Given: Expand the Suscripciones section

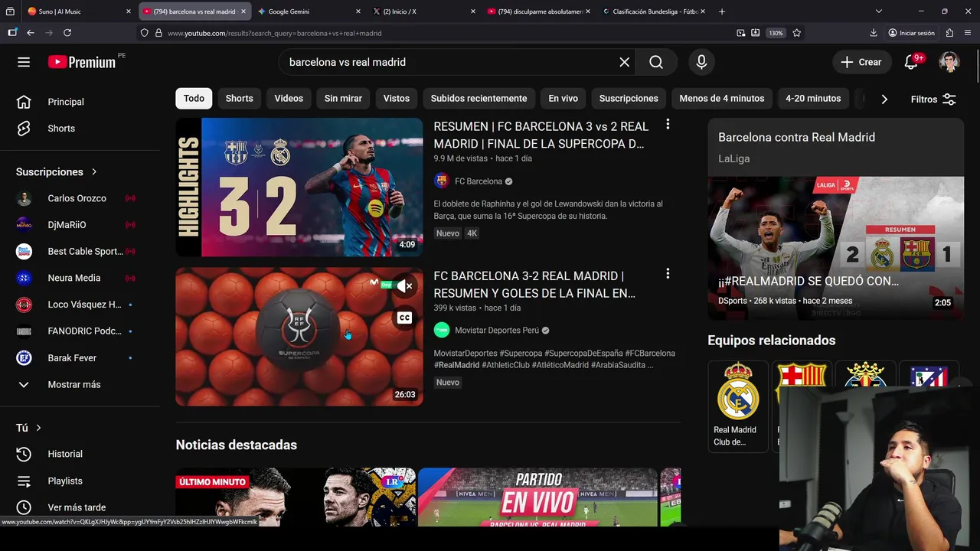Looking at the screenshot, I should click(57, 171).
